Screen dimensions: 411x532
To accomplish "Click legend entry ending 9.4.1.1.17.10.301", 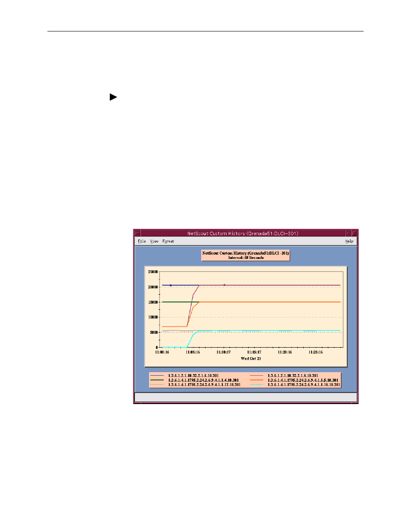I will point(204,385).
